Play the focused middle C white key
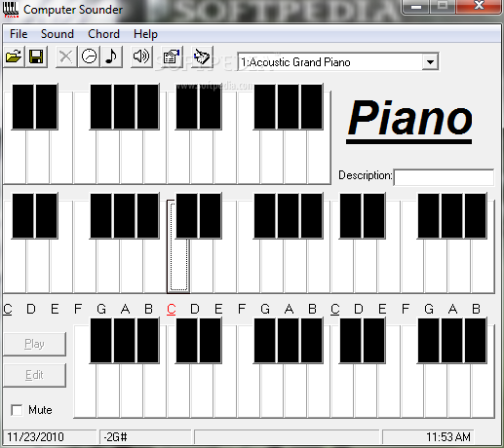Image resolution: width=504 pixels, height=448 pixels. click(x=178, y=266)
